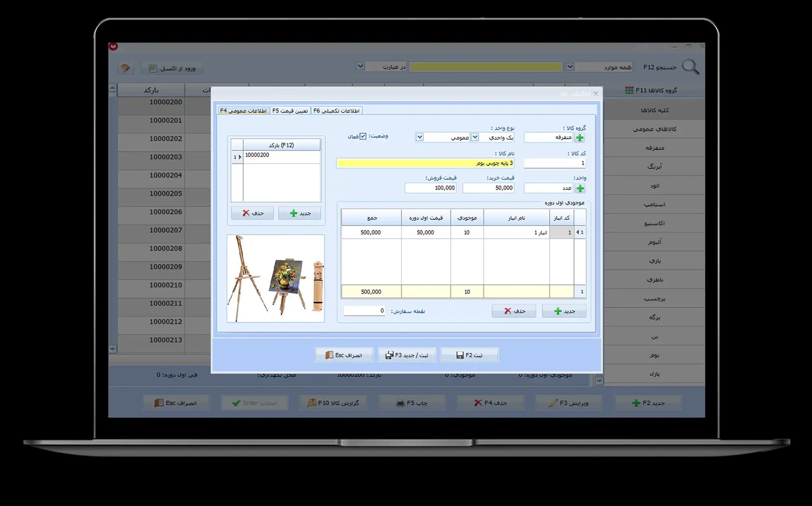Click ویرایش F3 edit button in main window

568,403
